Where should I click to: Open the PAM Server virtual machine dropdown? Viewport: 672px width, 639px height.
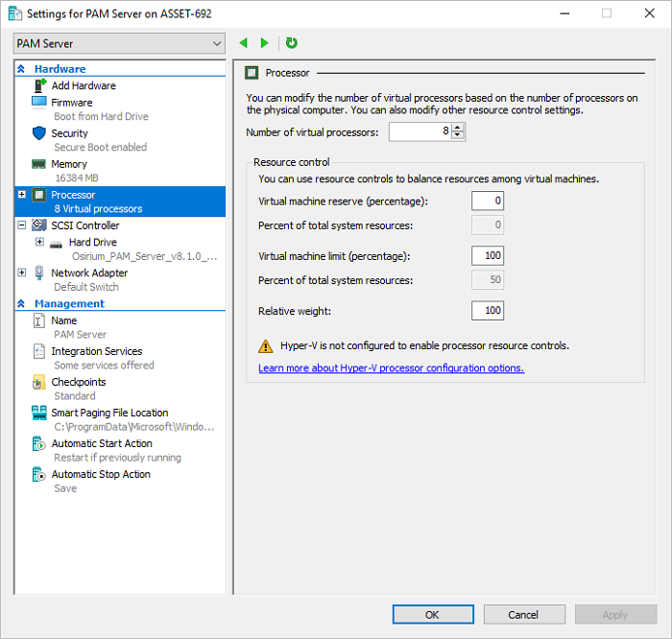point(119,43)
